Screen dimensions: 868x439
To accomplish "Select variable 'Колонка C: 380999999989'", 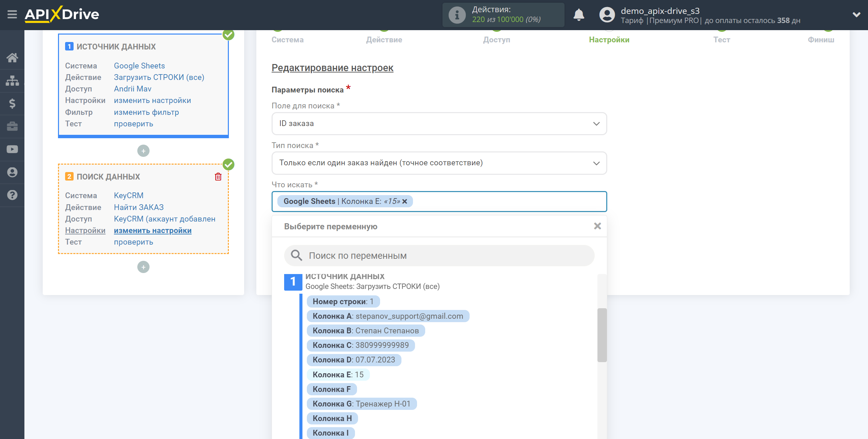I will tap(360, 345).
